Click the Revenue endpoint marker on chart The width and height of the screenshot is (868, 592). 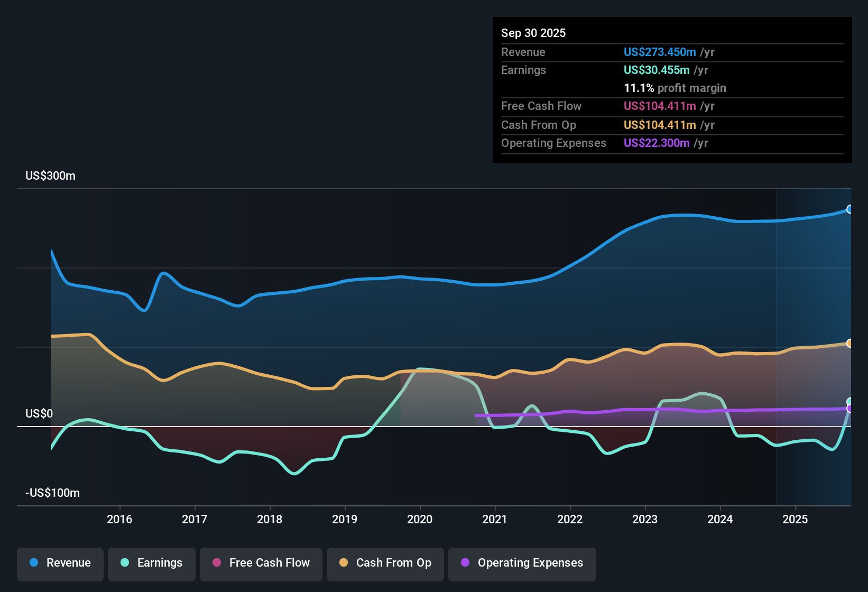click(850, 209)
